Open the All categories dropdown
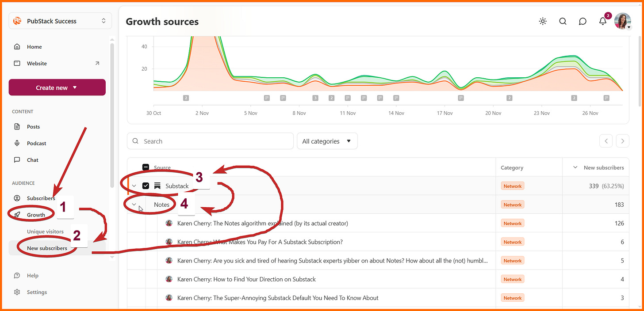Screen dimensions: 644x311 327,141
